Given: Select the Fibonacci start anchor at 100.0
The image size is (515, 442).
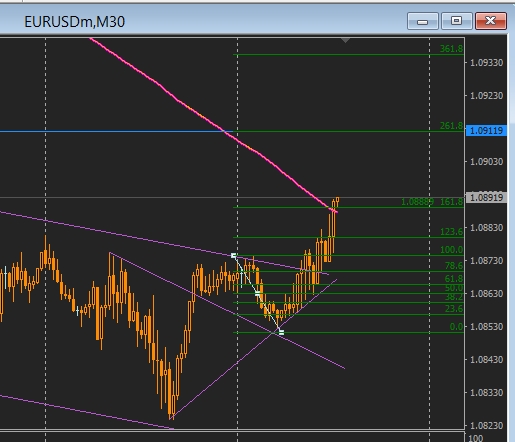Looking at the screenshot, I should [234, 256].
